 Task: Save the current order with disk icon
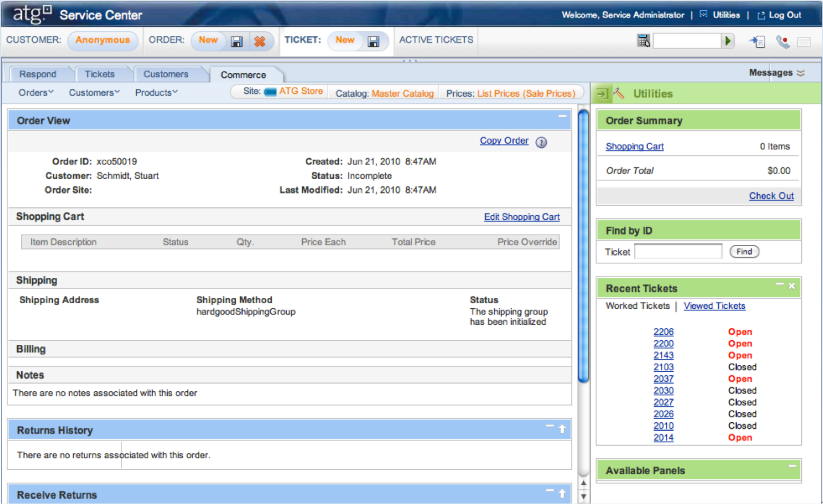click(237, 41)
